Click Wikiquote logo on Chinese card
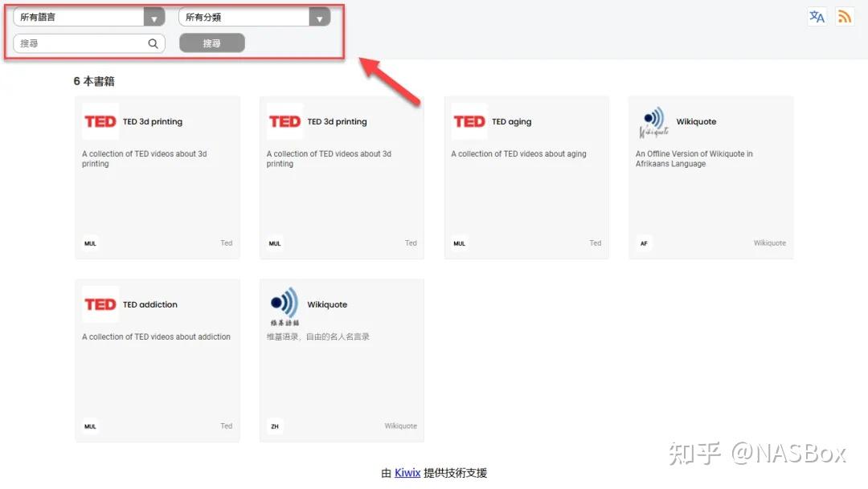Screen dimensions: 868x489 pyautogui.click(x=285, y=306)
